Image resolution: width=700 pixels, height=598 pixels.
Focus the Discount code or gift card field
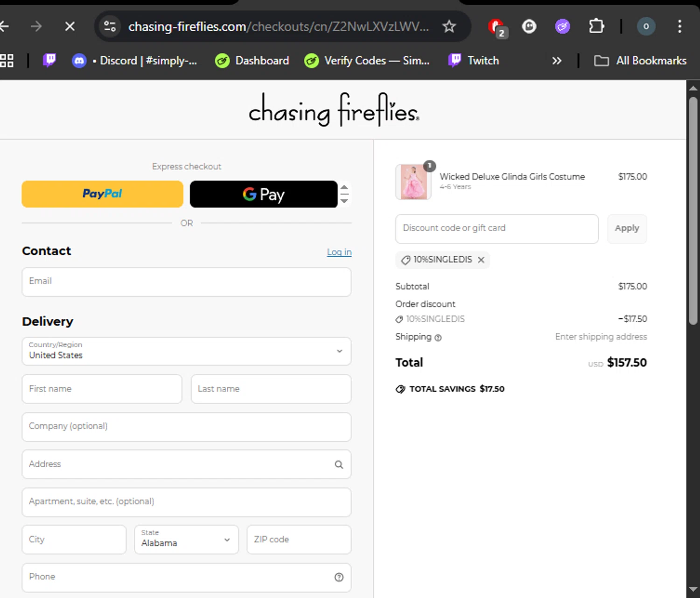(497, 229)
